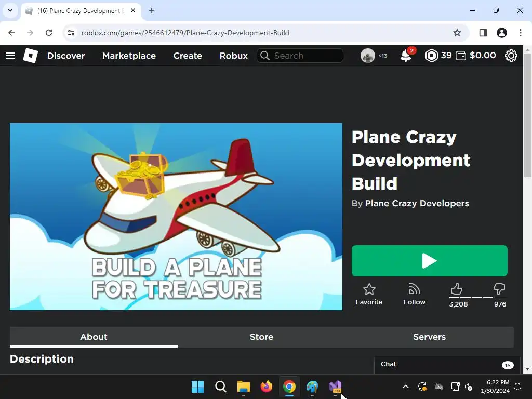Open the Chrome three-dot menu
The image size is (532, 399).
click(521, 33)
